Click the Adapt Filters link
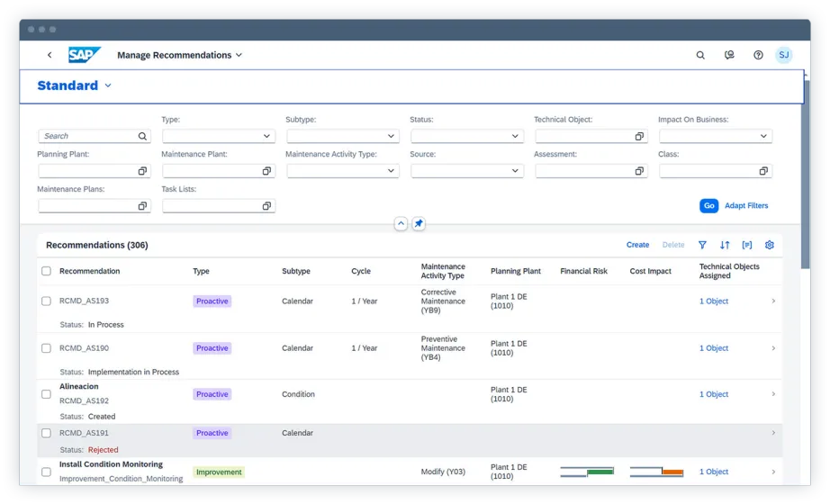830x504 pixels. (746, 206)
